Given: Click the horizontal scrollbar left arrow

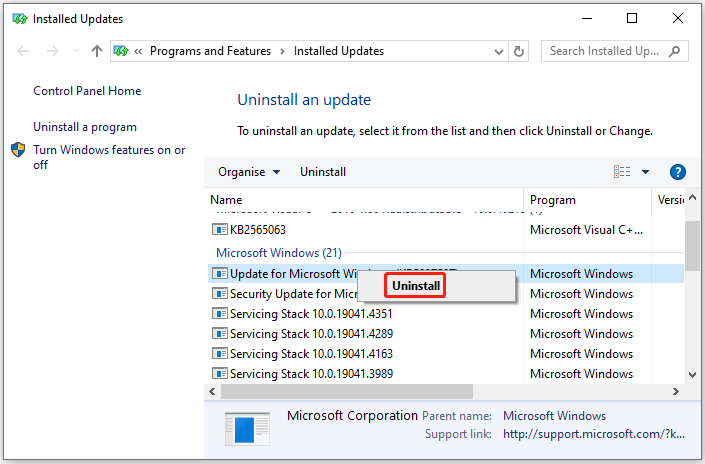Looking at the screenshot, I should 212,392.
